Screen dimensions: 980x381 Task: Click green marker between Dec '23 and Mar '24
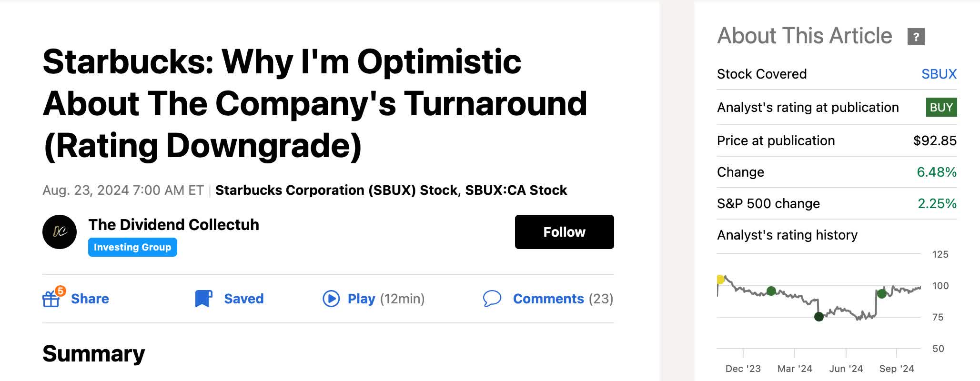[x=771, y=291]
